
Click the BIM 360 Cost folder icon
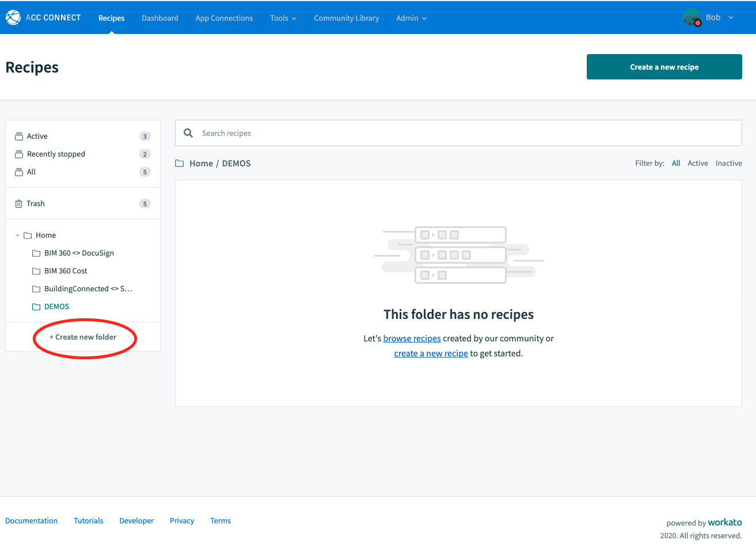[36, 271]
